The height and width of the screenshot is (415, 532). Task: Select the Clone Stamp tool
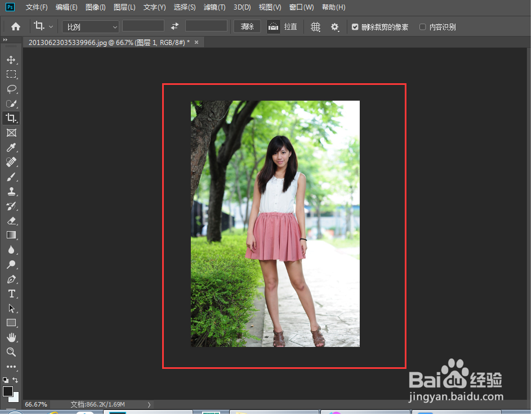[x=11, y=191]
